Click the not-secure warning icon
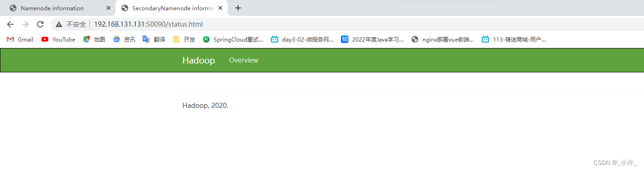 tap(59, 24)
